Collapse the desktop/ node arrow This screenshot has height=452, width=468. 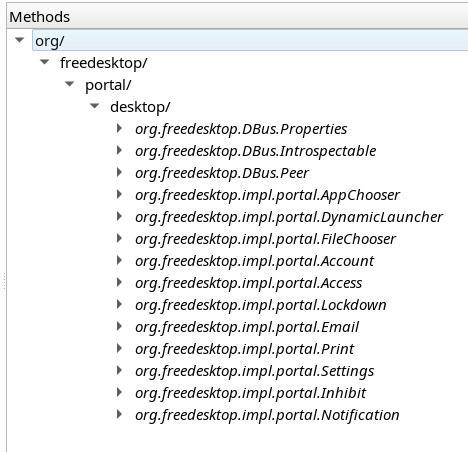pos(95,106)
